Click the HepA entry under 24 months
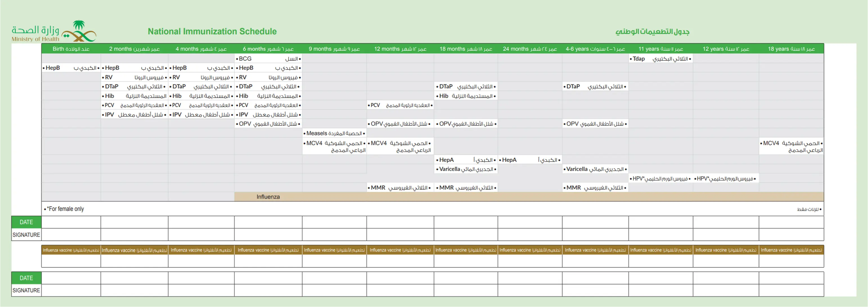The image size is (868, 307). click(x=509, y=160)
